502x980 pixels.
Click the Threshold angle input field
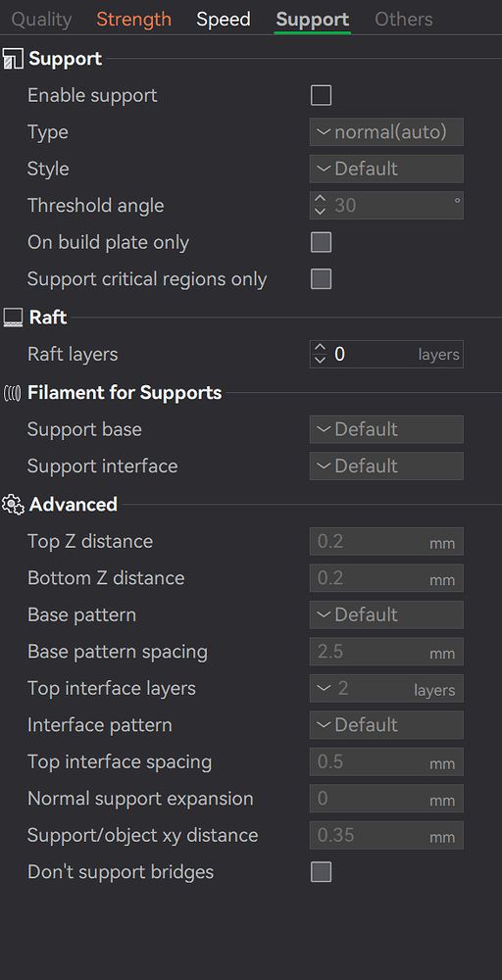tap(386, 206)
